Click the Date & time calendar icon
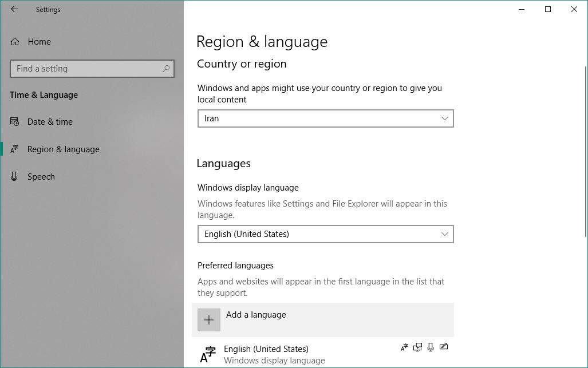The image size is (588, 368). [14, 121]
